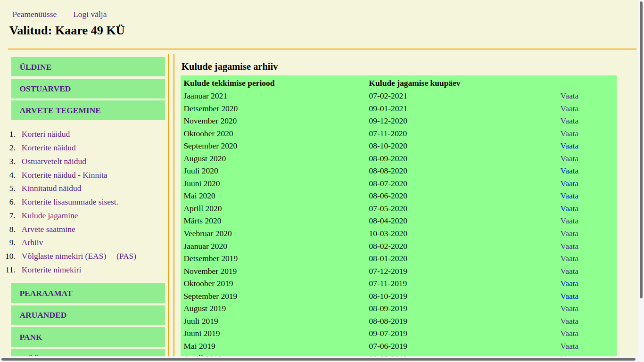Click Logi välja to log out

[x=90, y=14]
